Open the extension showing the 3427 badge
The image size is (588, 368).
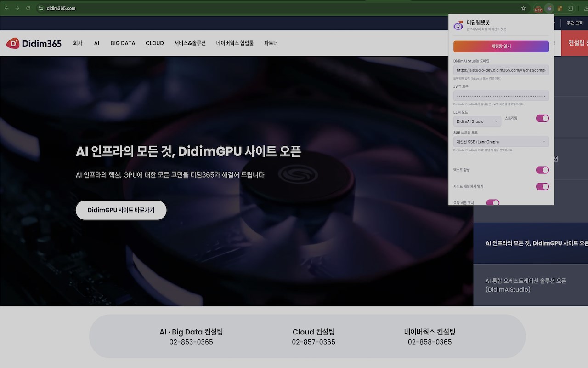[x=538, y=8]
